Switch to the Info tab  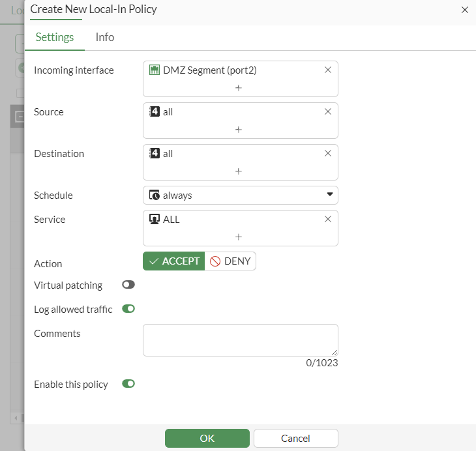105,37
